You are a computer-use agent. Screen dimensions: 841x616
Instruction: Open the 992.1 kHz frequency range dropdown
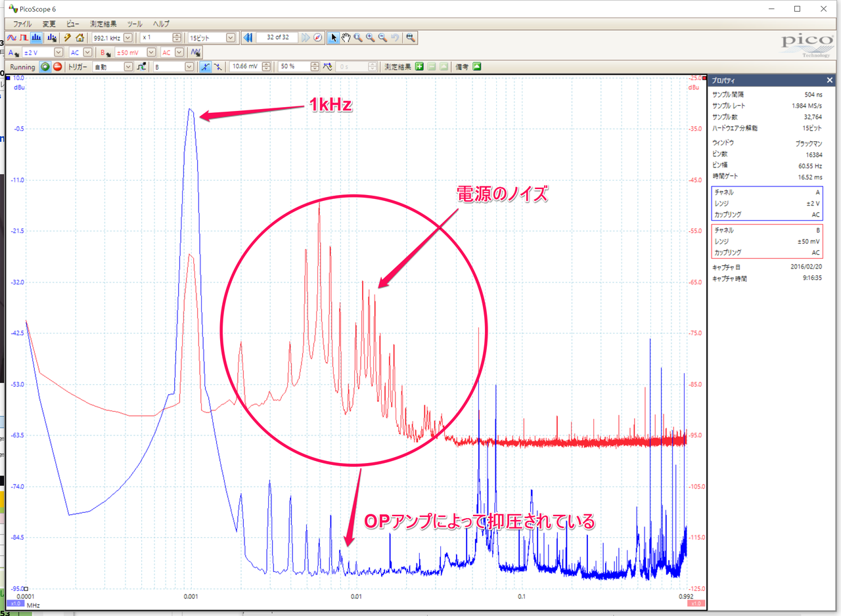tap(127, 37)
